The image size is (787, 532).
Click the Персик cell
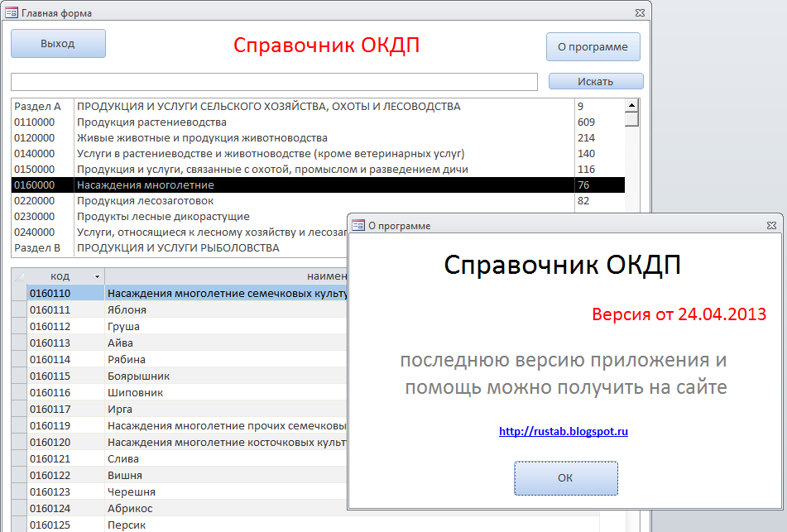point(227,525)
